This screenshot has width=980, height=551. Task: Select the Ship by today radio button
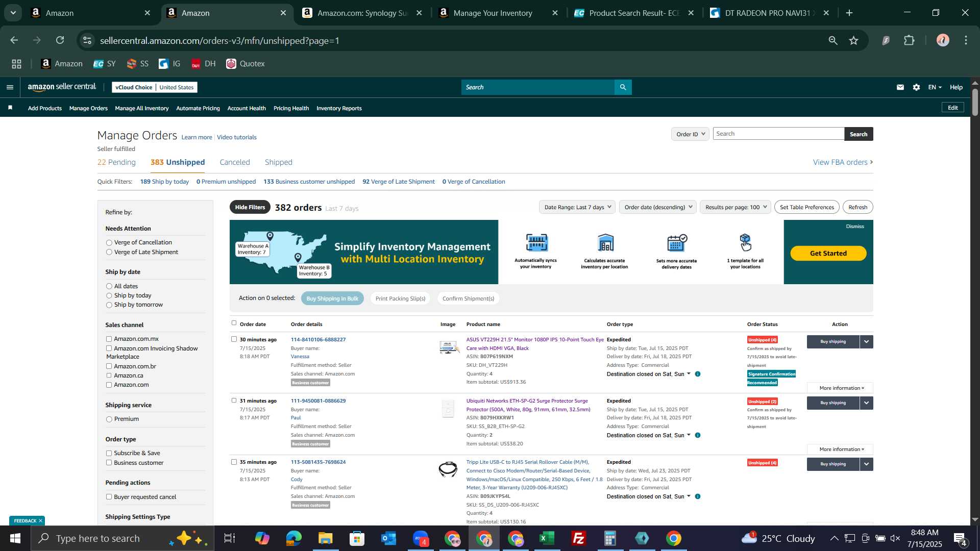[x=109, y=296]
